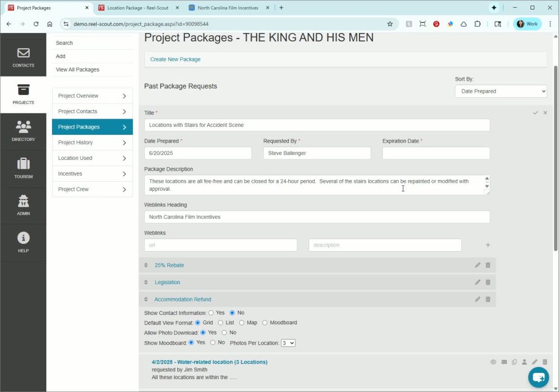
Task: Open the 25% Rebate link
Action: 169,265
